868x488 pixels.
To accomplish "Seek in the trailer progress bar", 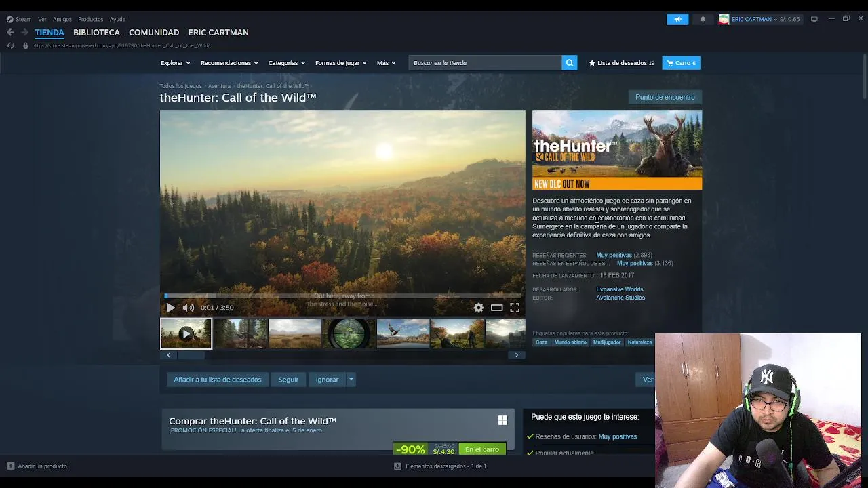I will pos(342,296).
